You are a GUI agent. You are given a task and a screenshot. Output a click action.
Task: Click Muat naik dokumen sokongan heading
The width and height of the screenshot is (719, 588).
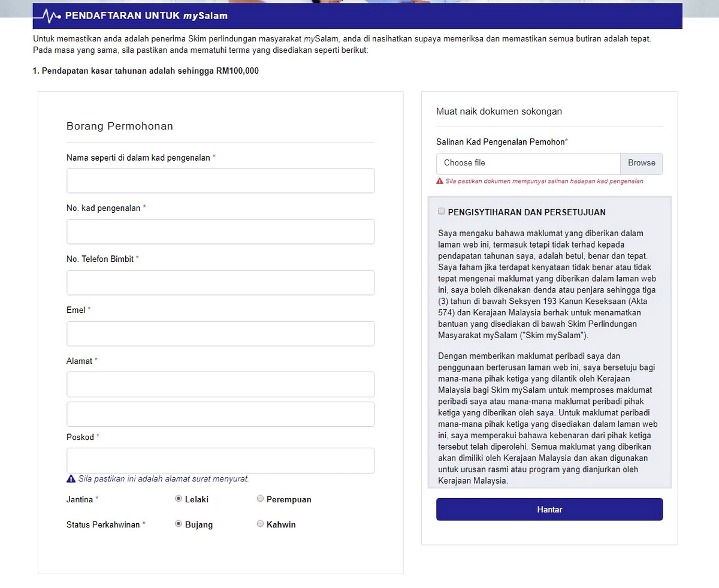click(499, 111)
